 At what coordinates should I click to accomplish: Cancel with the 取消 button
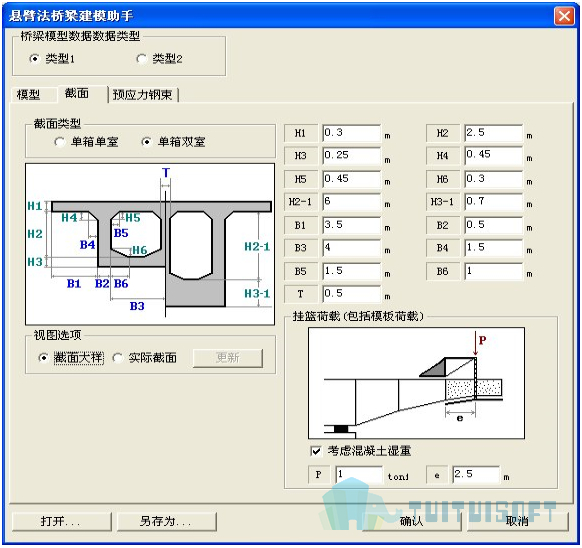(x=517, y=522)
